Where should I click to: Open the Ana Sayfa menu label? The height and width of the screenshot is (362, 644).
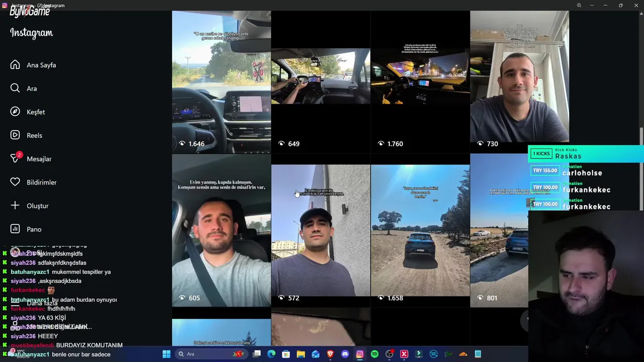pos(41,65)
